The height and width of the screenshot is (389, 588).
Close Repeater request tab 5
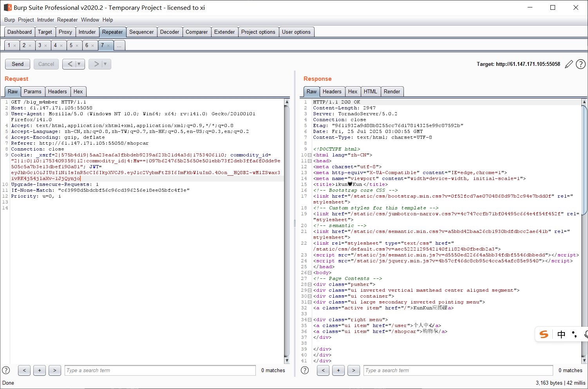coord(77,46)
